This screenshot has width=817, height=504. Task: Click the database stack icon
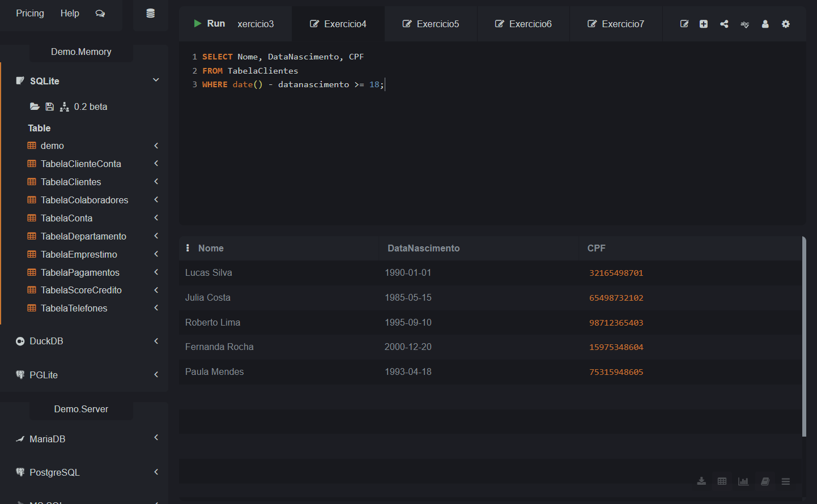pos(151,13)
